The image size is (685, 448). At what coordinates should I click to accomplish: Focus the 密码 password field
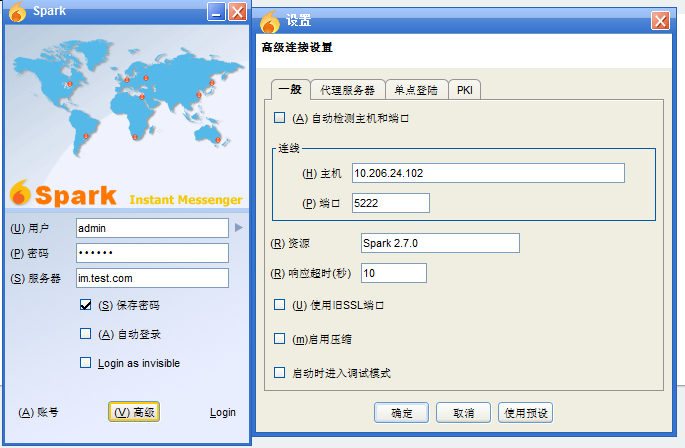click(152, 253)
